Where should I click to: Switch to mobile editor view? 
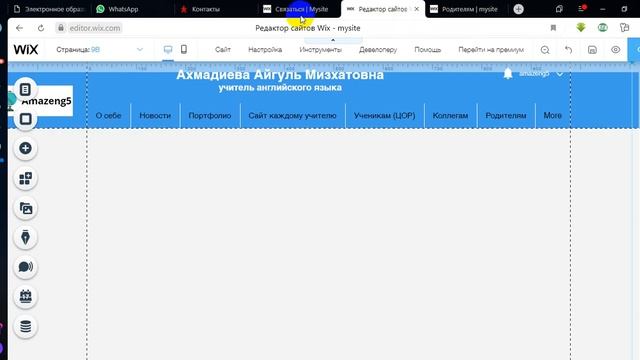click(184, 49)
